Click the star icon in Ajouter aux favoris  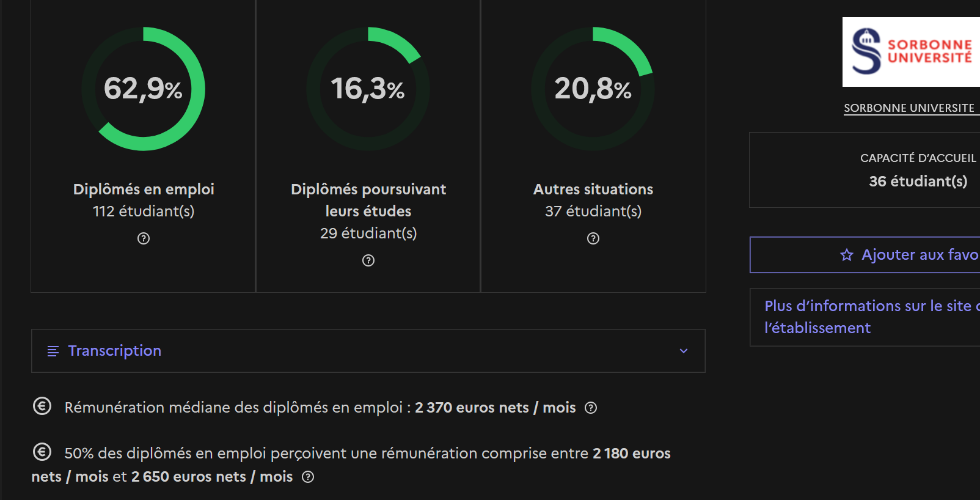(x=847, y=255)
